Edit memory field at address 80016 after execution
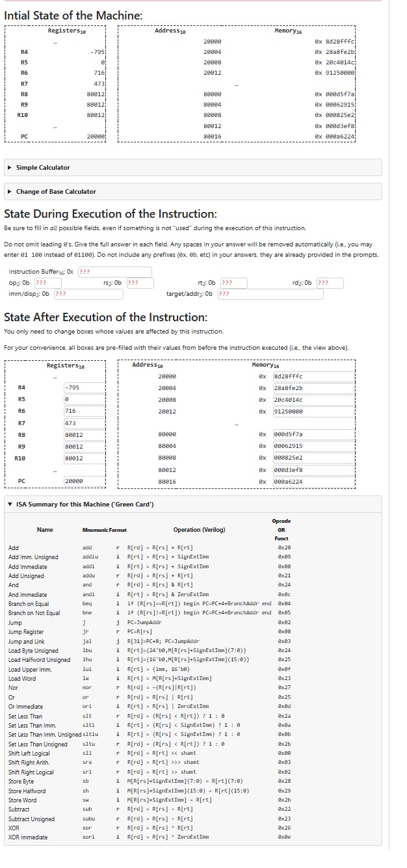The height and width of the screenshot is (868, 407). pyautogui.click(x=313, y=481)
